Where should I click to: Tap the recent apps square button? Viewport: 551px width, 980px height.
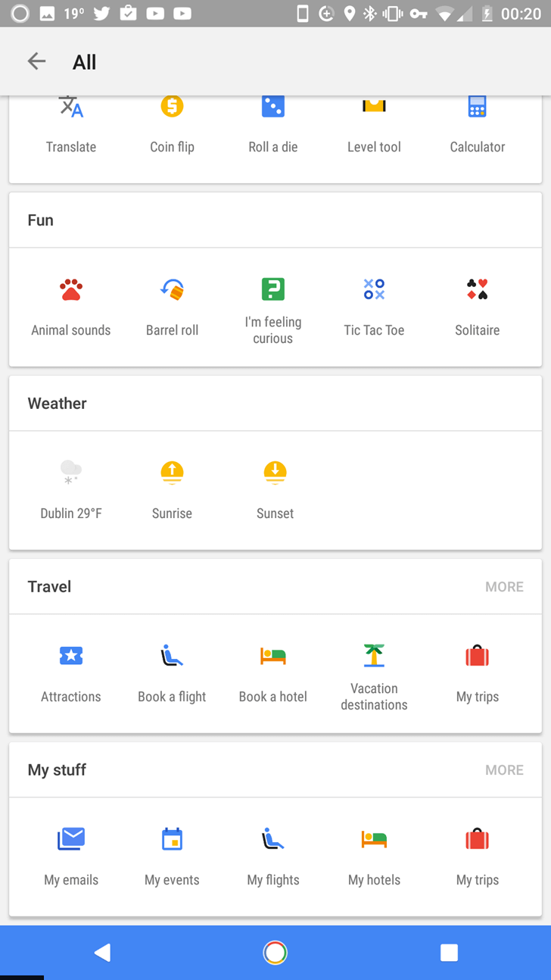tap(449, 953)
